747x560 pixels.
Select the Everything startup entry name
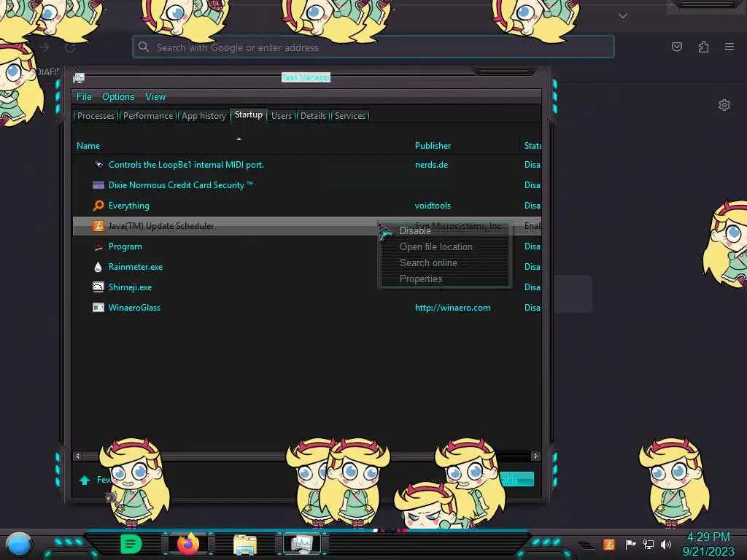click(128, 206)
